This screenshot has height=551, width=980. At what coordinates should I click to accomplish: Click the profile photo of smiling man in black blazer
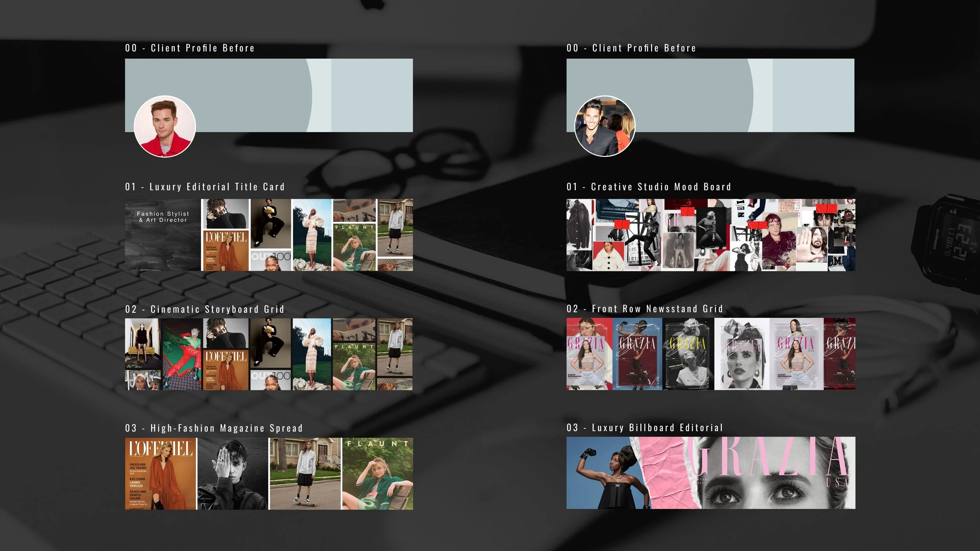[x=604, y=126]
